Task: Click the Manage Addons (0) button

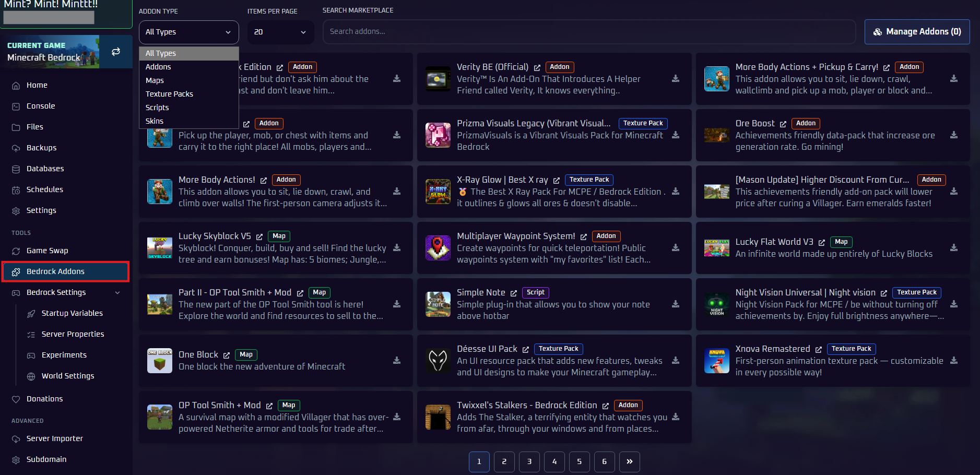Action: [x=917, y=32]
